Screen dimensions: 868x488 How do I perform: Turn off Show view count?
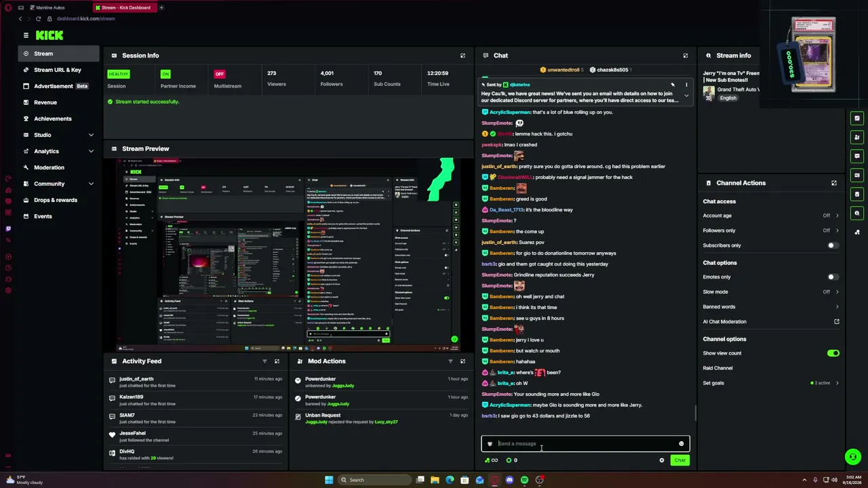click(833, 353)
